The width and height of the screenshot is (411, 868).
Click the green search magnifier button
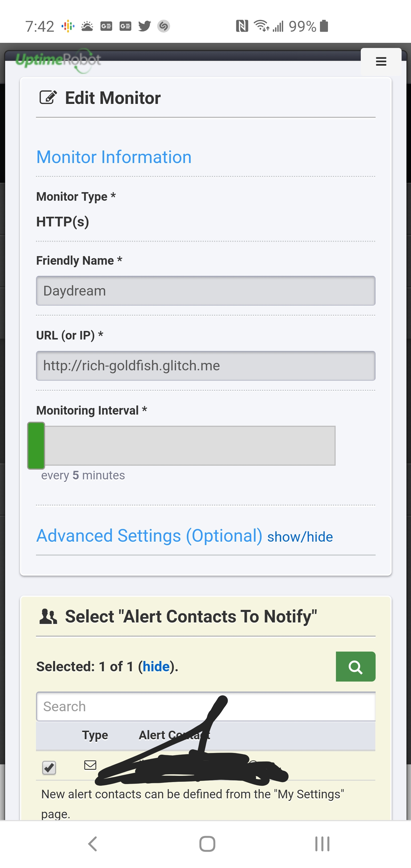click(x=355, y=666)
